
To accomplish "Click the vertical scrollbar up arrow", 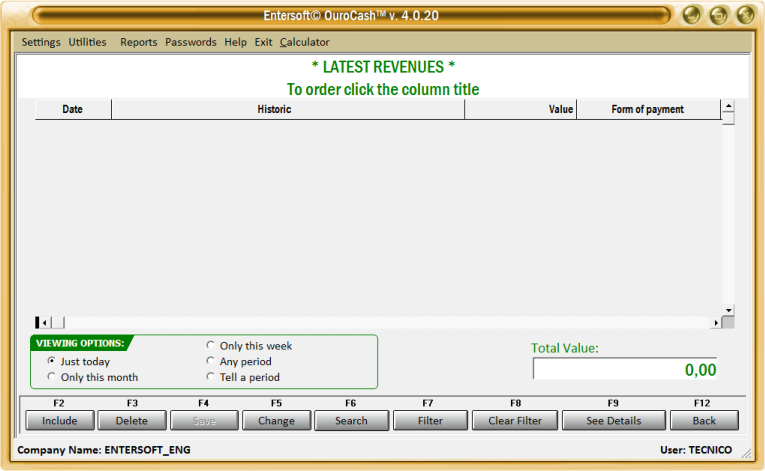I will tap(728, 105).
